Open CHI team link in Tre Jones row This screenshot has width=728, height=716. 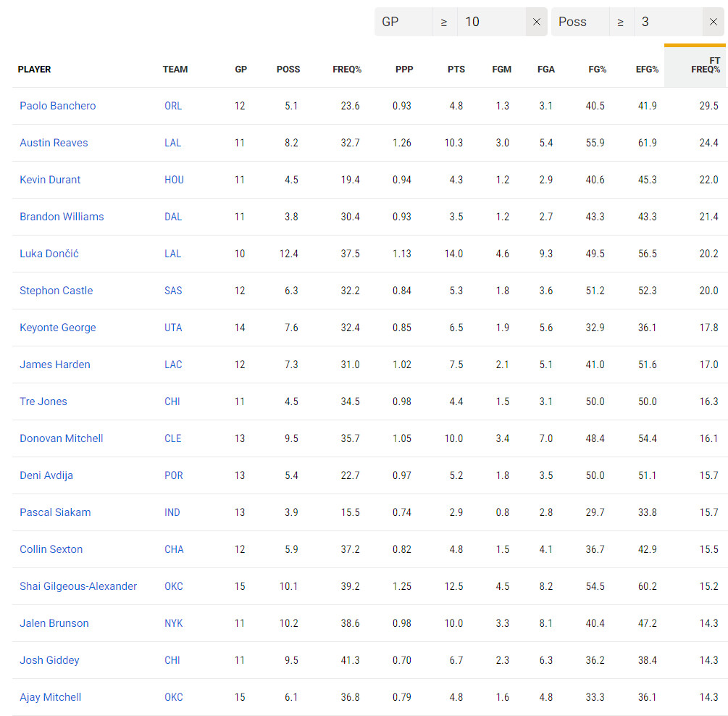pos(172,401)
